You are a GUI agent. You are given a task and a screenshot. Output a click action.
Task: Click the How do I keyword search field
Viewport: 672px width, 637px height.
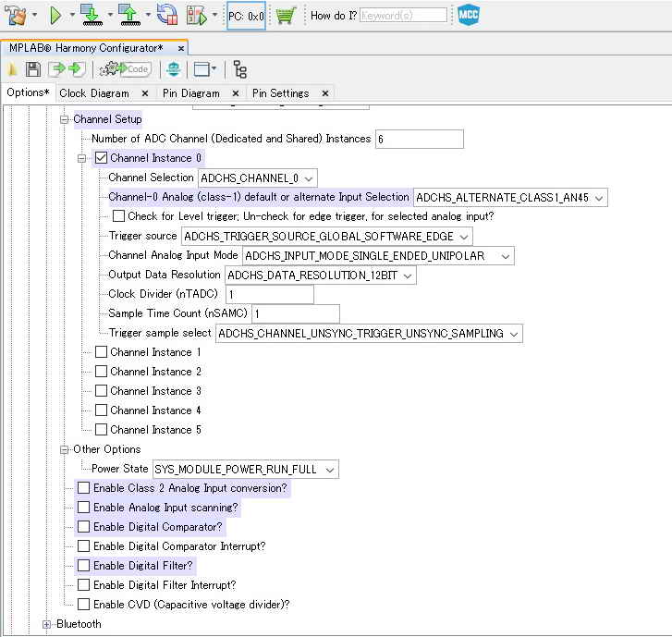(403, 16)
